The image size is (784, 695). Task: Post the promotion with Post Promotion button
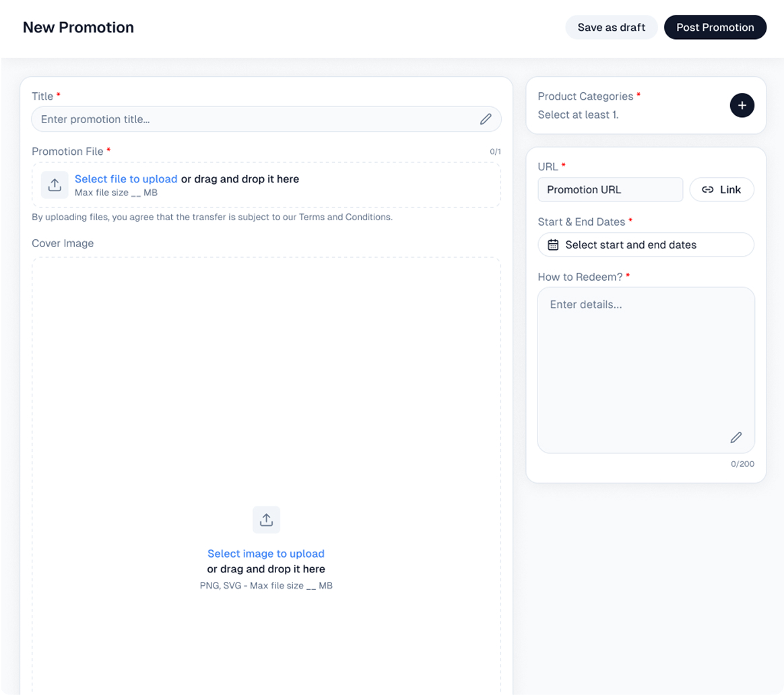click(715, 28)
